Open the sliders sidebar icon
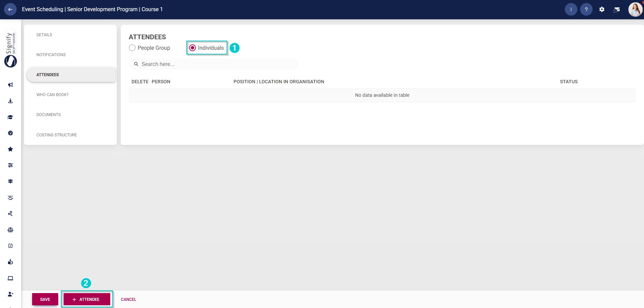The width and height of the screenshot is (644, 308). 10,165
